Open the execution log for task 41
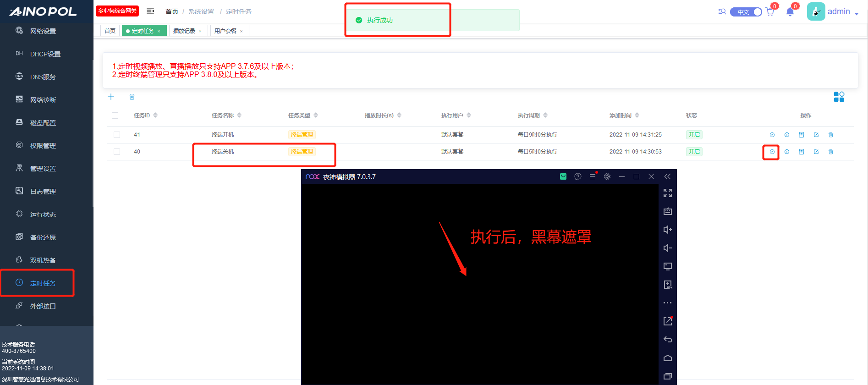The height and width of the screenshot is (385, 868). (x=802, y=135)
